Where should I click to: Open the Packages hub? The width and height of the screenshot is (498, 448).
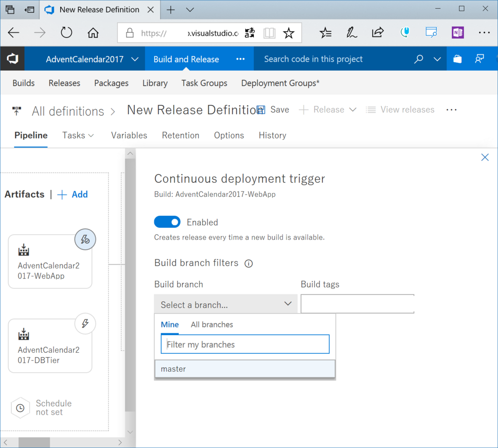click(111, 83)
